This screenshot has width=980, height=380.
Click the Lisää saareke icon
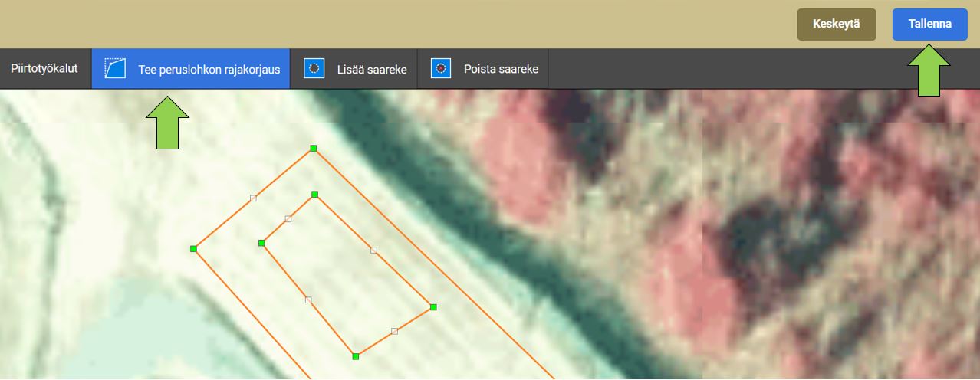313,69
